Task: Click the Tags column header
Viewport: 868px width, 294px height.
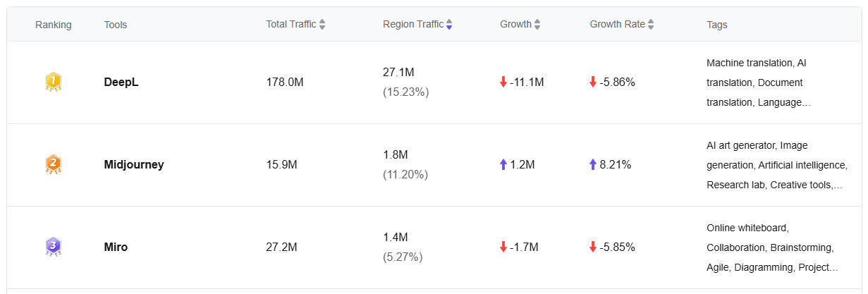Action: (x=717, y=25)
